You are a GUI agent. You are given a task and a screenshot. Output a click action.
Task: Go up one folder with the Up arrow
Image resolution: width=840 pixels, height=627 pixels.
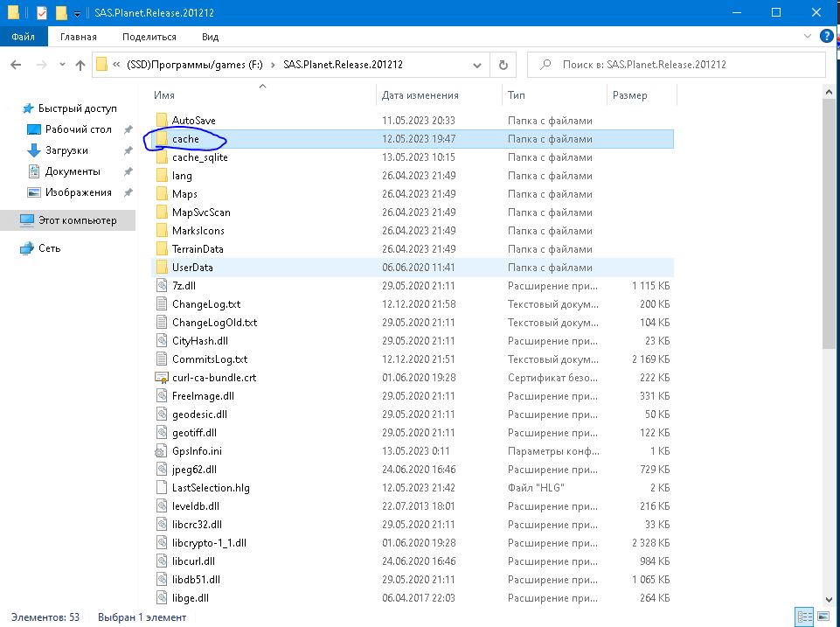80,65
